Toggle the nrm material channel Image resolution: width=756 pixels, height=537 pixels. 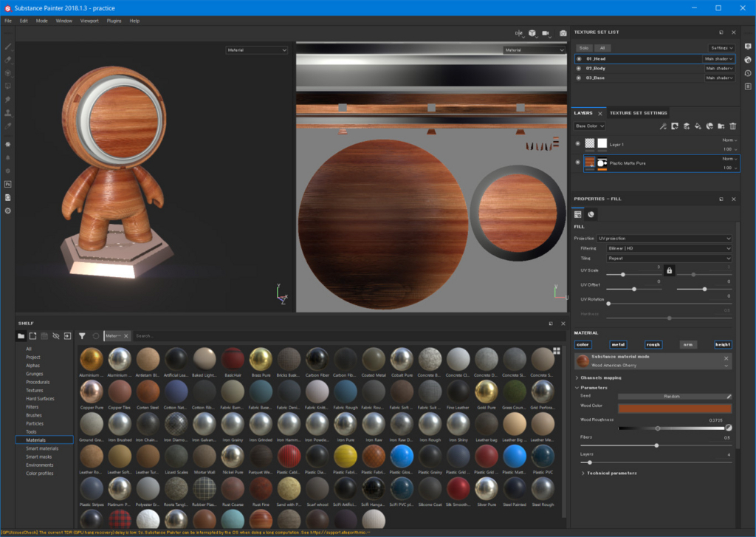[x=688, y=344]
